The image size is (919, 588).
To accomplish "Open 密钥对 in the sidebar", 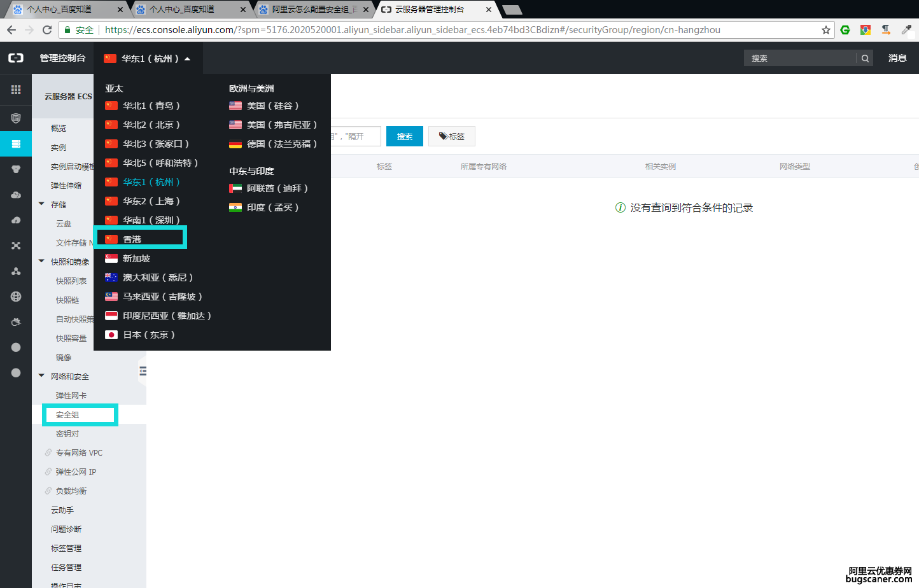I will click(x=67, y=433).
